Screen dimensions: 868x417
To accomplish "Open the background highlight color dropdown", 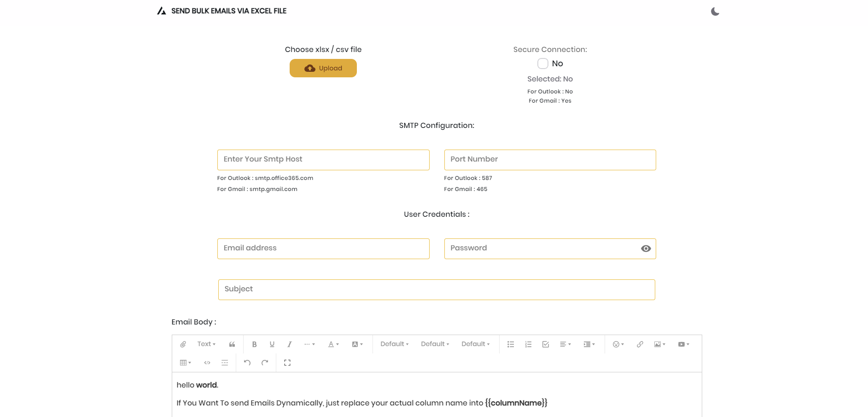I will 357,344.
